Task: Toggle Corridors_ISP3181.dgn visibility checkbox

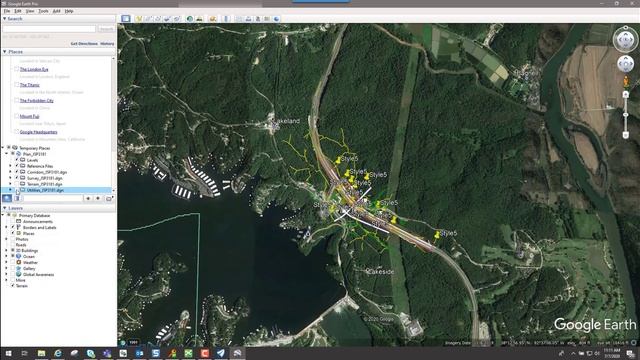Action: 17,172
